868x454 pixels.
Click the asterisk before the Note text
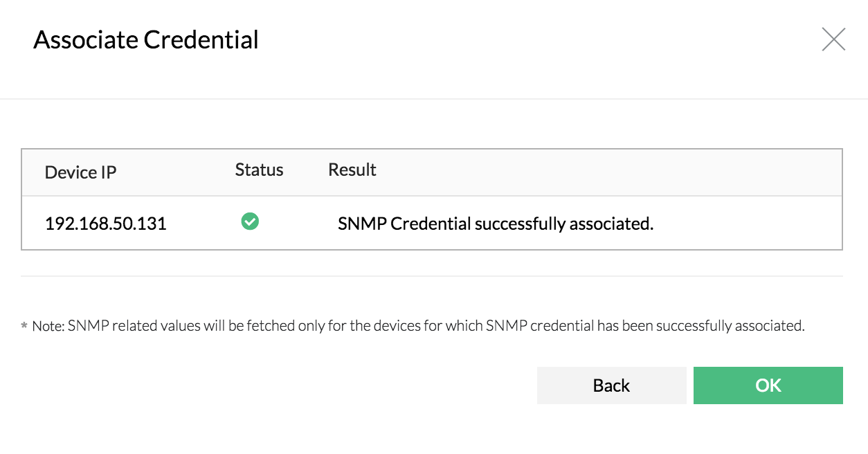24,326
